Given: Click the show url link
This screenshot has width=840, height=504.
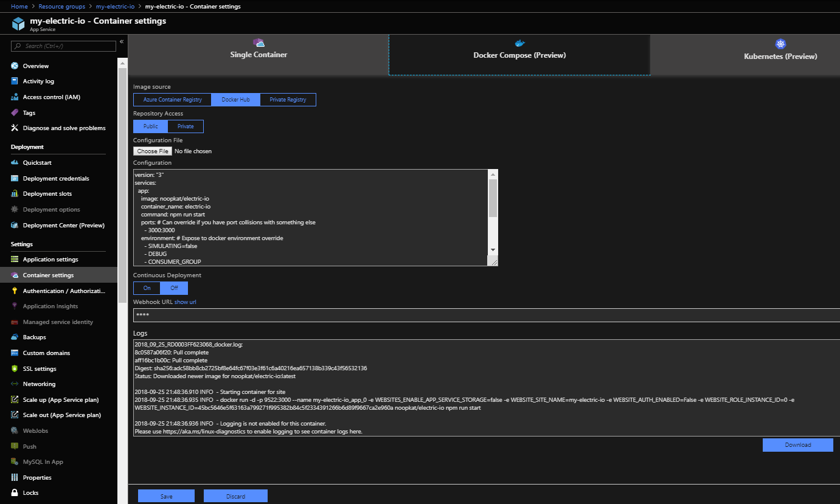Looking at the screenshot, I should (186, 302).
